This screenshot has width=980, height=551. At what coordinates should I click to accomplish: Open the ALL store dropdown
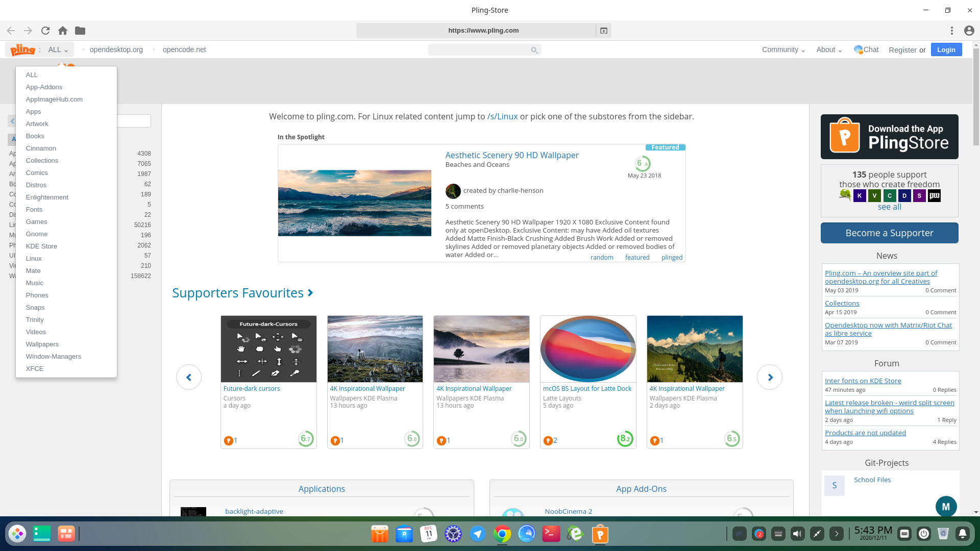point(58,49)
